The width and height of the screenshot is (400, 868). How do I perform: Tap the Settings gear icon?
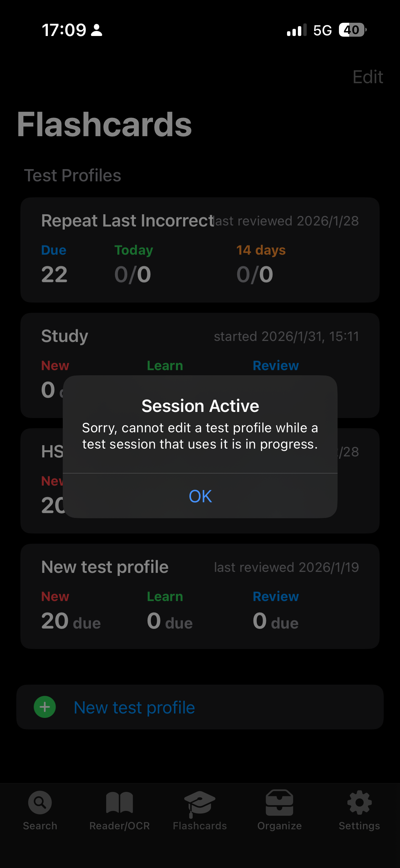[359, 803]
